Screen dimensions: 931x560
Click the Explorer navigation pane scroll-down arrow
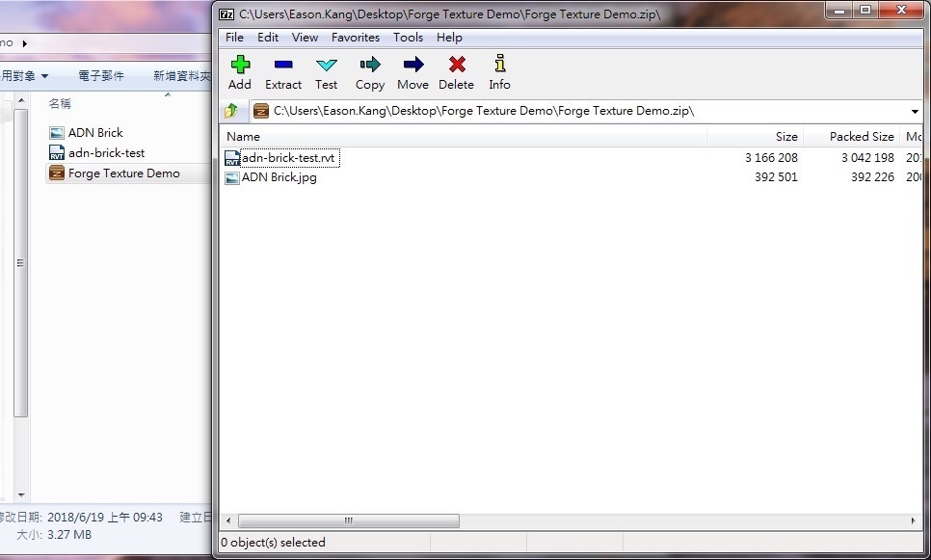click(x=21, y=494)
